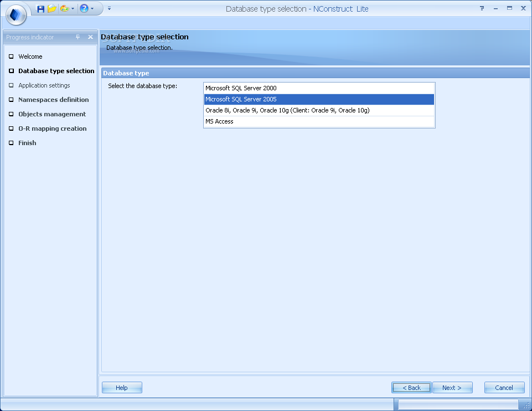Select Microsoft SQL Server 2000 database type
The height and width of the screenshot is (411, 532).
319,88
